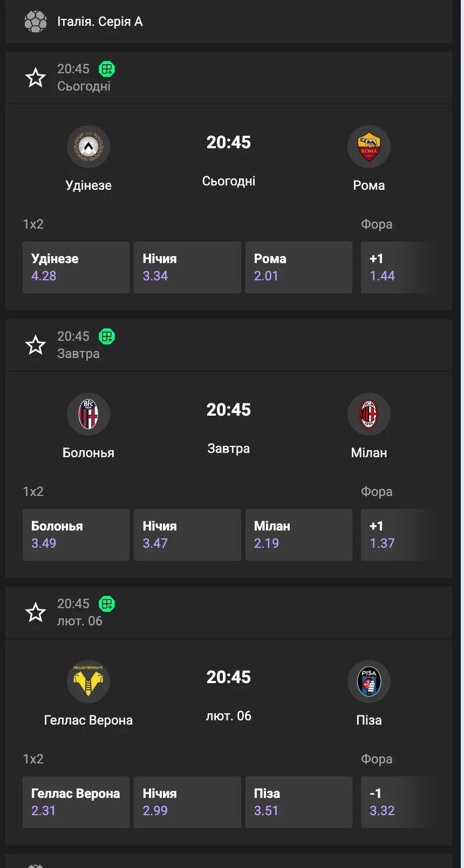Click the football icon beside Італія. Серія А
464x868 pixels.
click(x=36, y=22)
